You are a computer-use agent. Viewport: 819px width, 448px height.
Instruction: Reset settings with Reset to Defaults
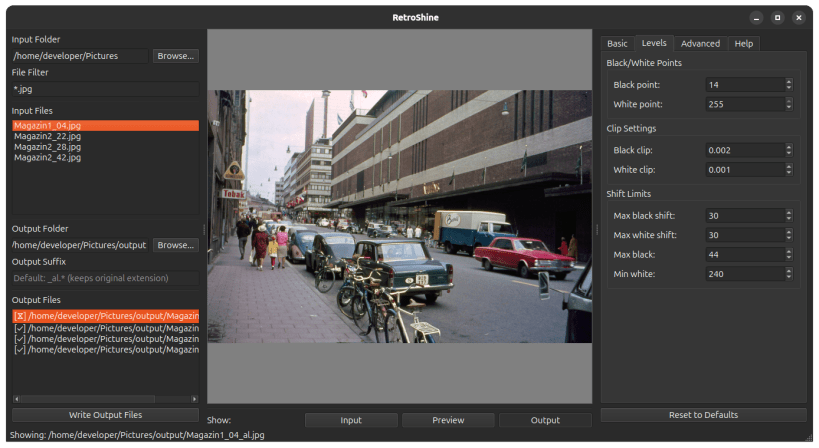click(703, 415)
